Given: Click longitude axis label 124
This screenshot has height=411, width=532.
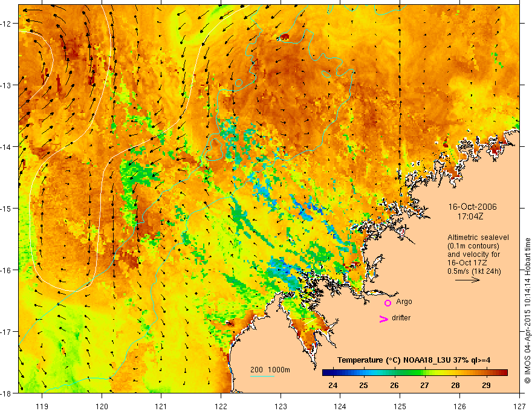Looking at the screenshot, I should pos(340,406).
